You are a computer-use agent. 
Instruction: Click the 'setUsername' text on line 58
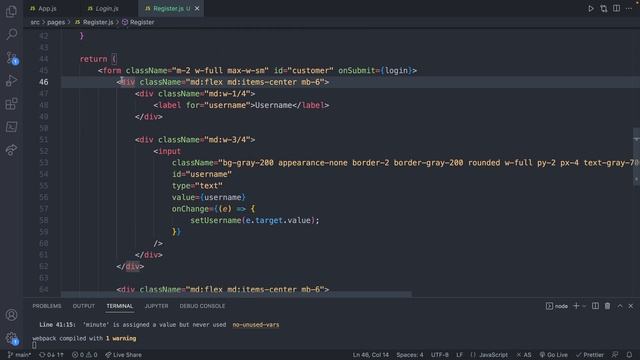216,220
